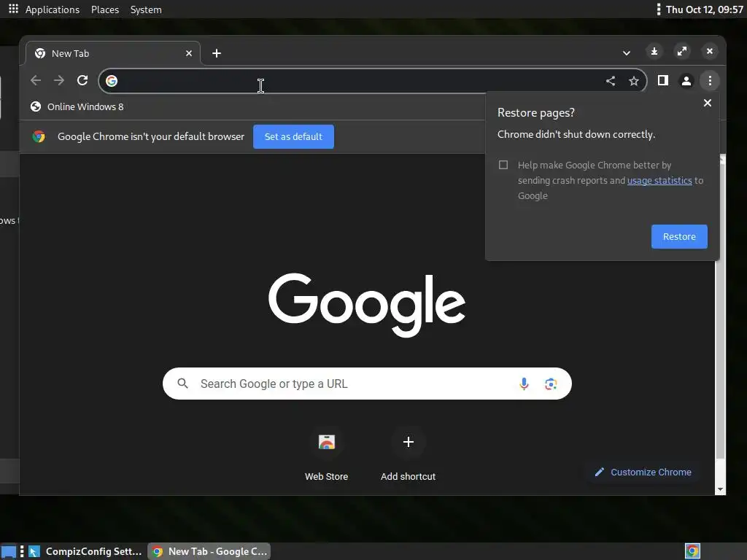The image size is (747, 560).
Task: Click the page vertical scrollbar
Action: pyautogui.click(x=720, y=309)
